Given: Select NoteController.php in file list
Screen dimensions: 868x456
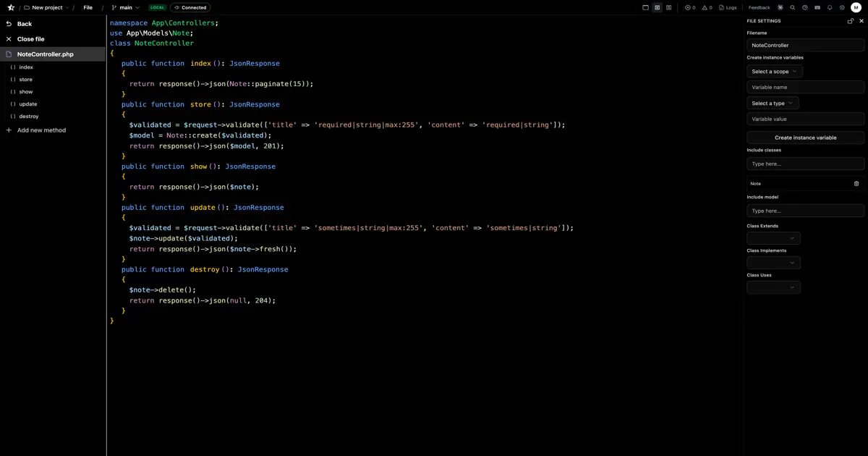Looking at the screenshot, I should pos(53,54).
